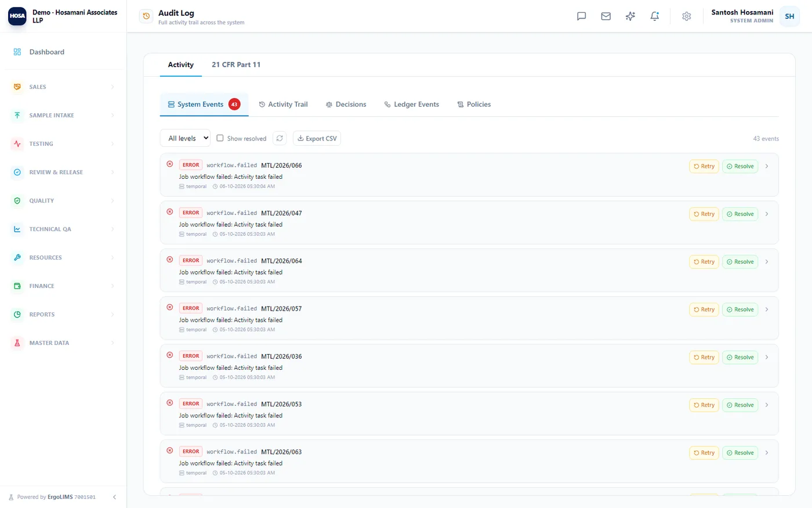Click the SH user avatar
812x508 pixels.
(x=789, y=16)
